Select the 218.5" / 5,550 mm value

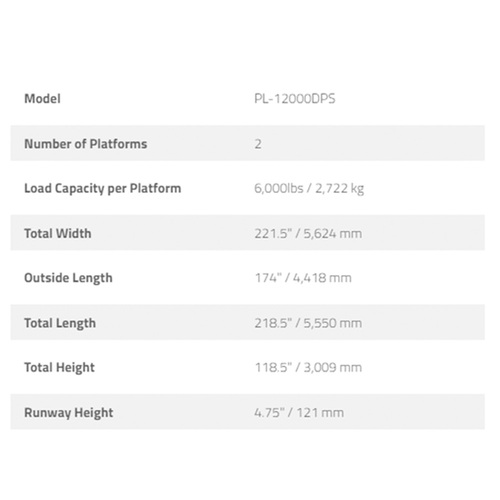click(308, 323)
